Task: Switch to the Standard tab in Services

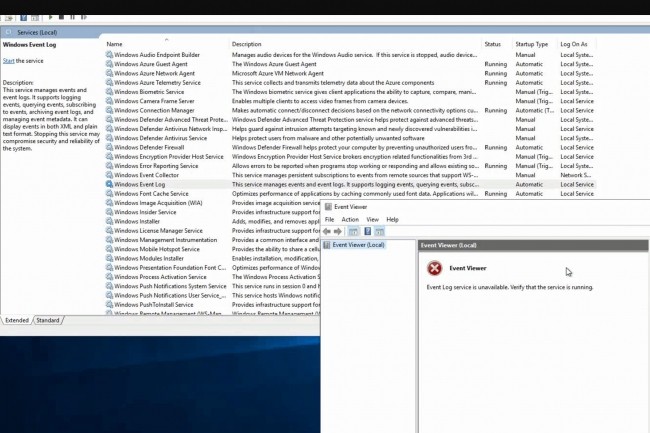Action: coord(48,320)
